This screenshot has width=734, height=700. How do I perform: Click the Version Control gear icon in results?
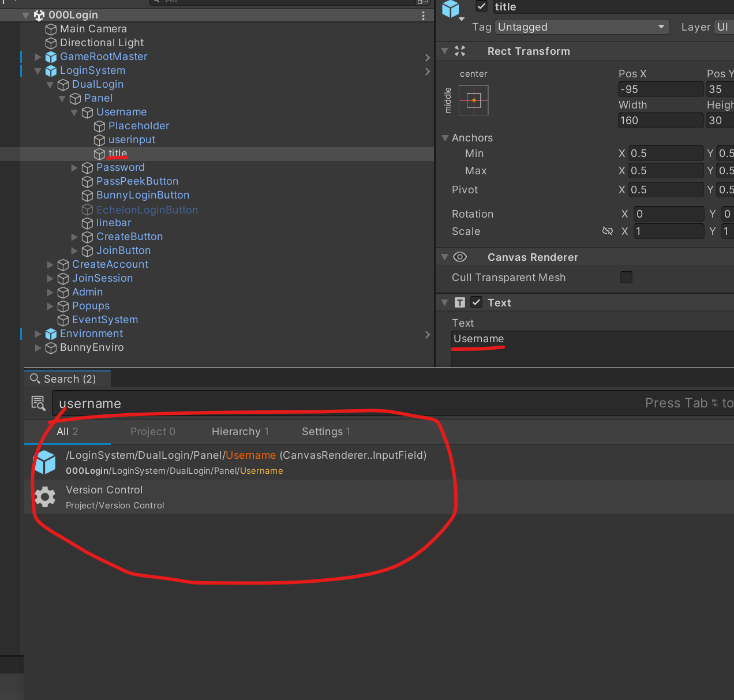(45, 496)
